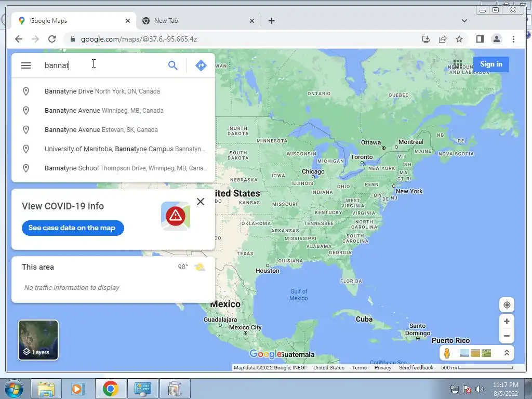Viewport: 532px width, 399px height.
Task: Close the Google Maps tab
Action: (x=128, y=21)
